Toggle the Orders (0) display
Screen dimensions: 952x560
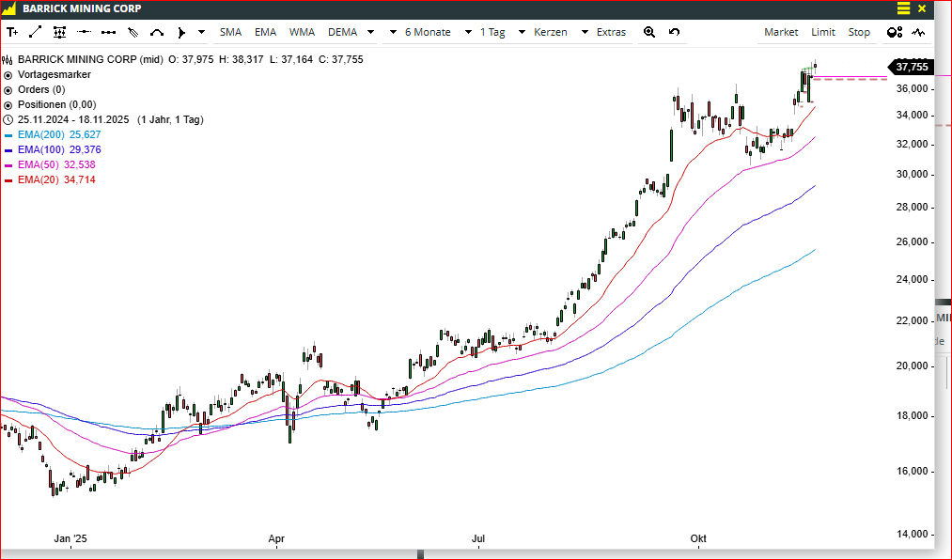click(x=8, y=89)
